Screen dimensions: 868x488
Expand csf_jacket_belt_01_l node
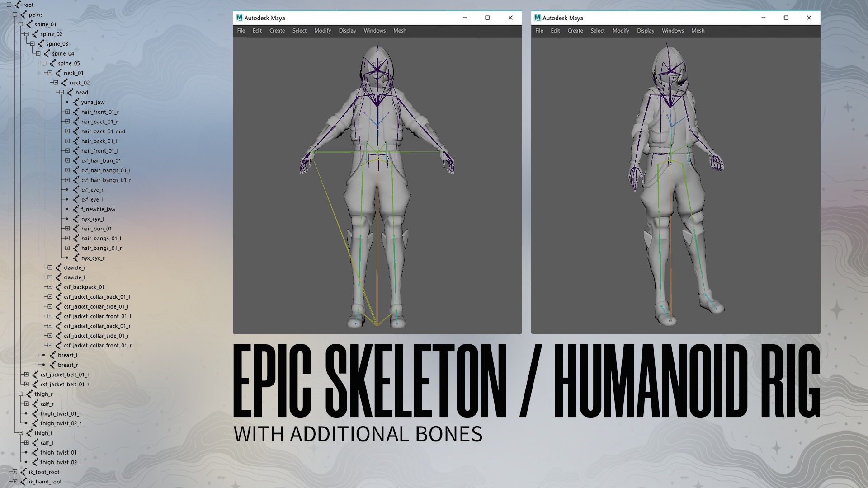pyautogui.click(x=26, y=375)
